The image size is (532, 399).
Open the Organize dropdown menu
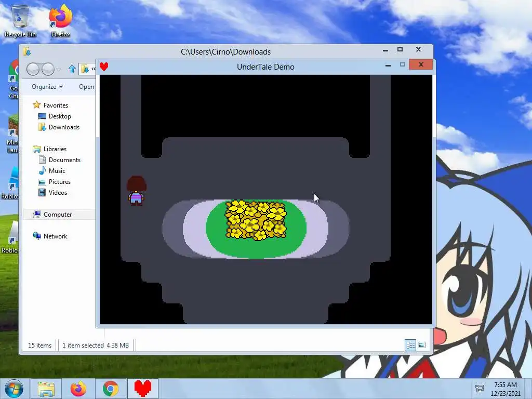click(47, 87)
